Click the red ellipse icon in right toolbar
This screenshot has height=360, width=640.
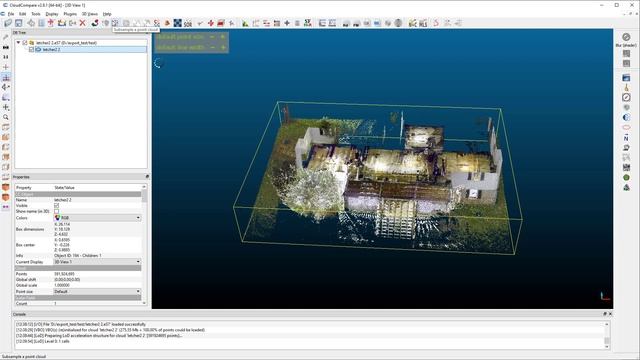(626, 127)
